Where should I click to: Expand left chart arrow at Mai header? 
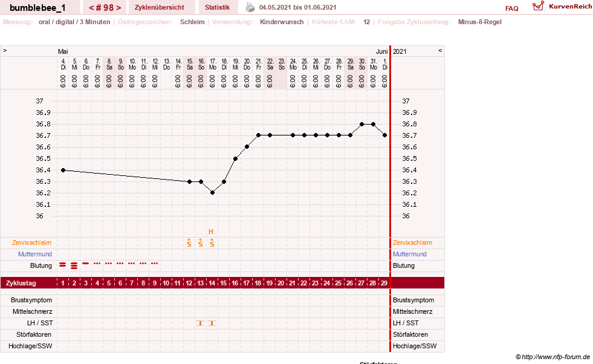pos(5,50)
